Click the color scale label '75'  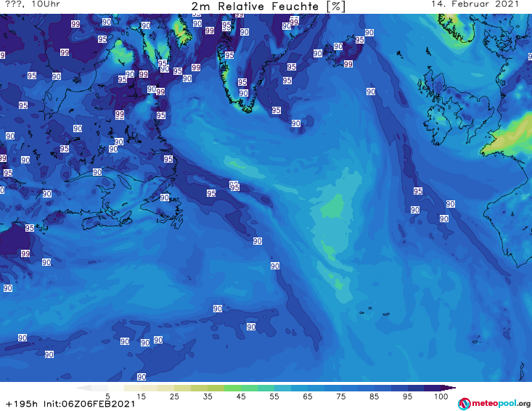pyautogui.click(x=341, y=396)
